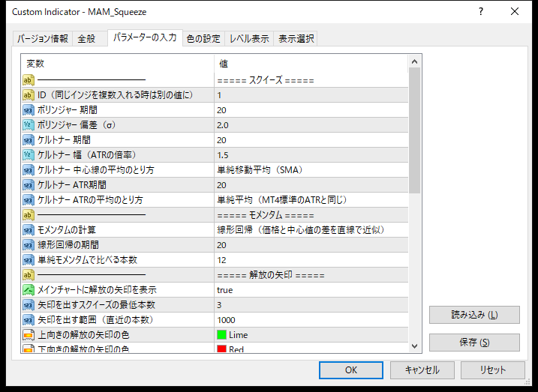Click the ab icon of the モメンタム separator row
Screen dimensions: 538x392
[28, 215]
